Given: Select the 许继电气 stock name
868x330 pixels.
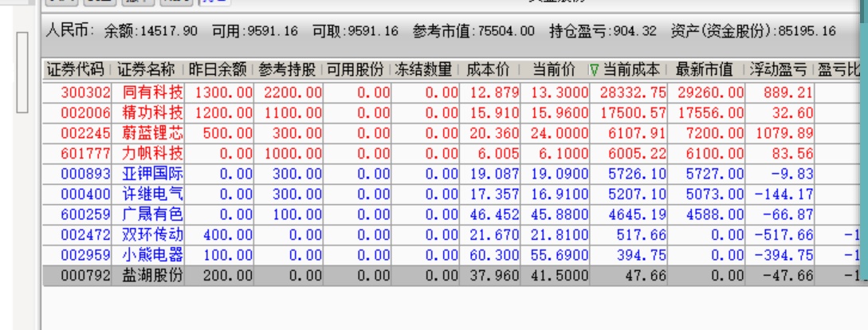Looking at the screenshot, I should 152,194.
